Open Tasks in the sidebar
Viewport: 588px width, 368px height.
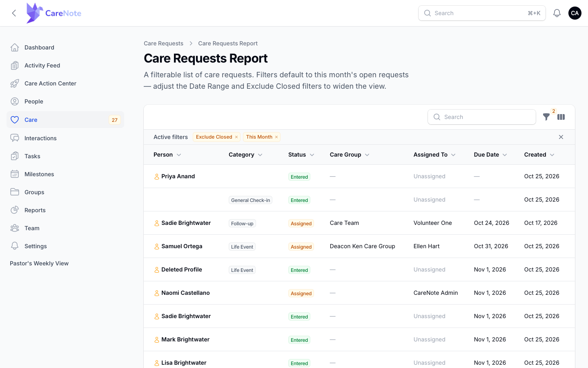click(x=65, y=156)
